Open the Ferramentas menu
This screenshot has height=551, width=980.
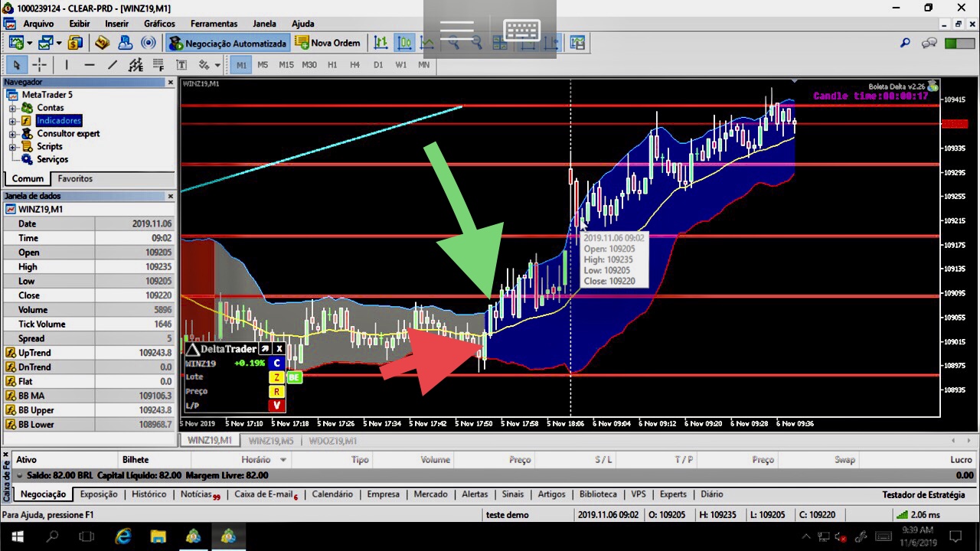point(214,24)
